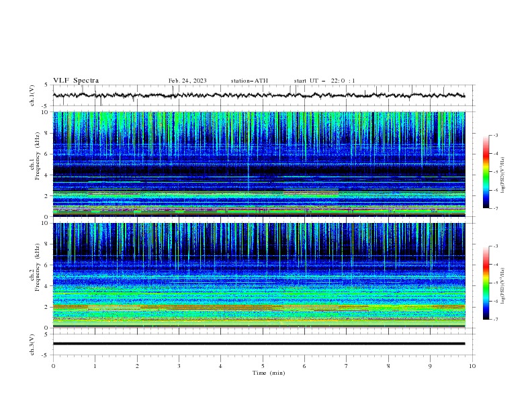
Task: Click the ch.1 voltage waveform trace
Action: click(x=259, y=95)
